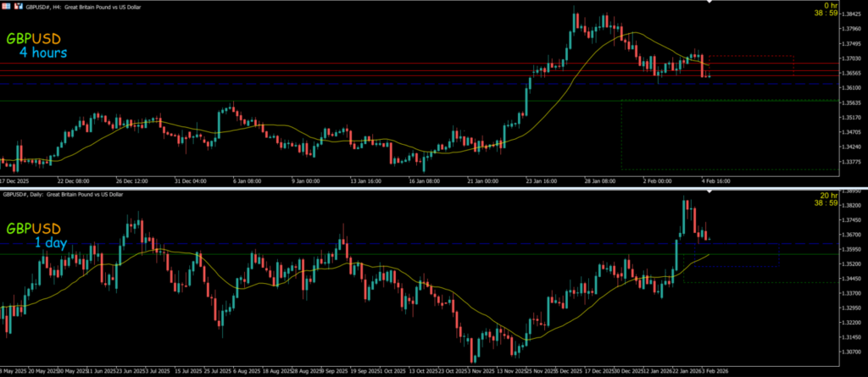This screenshot has width=868, height=377.
Task: Click the 1.37030 price level on H4 scale
Action: [849, 59]
